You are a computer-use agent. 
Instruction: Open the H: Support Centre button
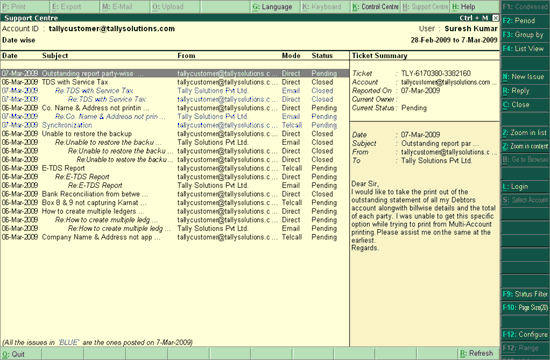[425, 7]
